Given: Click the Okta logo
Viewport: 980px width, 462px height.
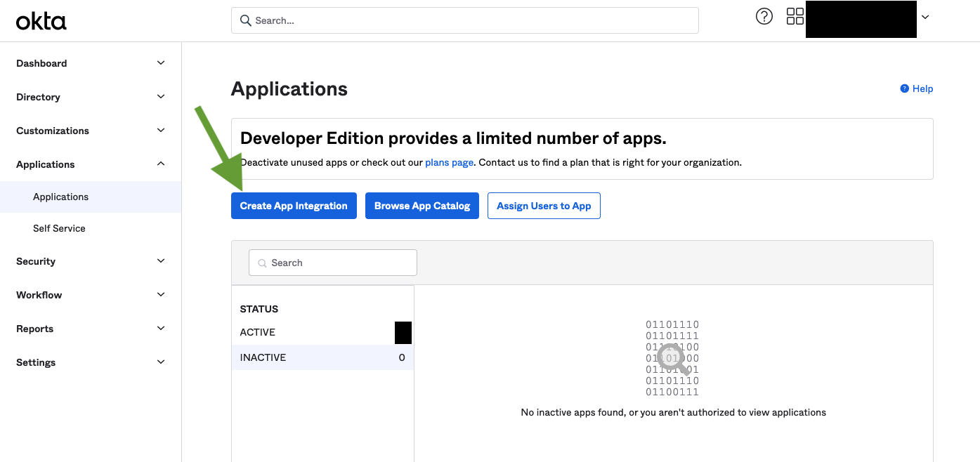Looking at the screenshot, I should tap(41, 22).
